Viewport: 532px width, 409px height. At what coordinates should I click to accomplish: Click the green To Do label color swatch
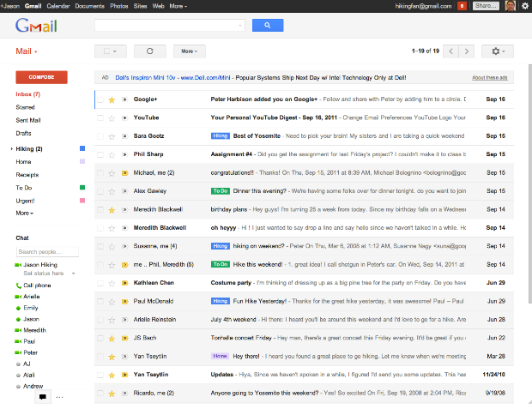tap(82, 187)
